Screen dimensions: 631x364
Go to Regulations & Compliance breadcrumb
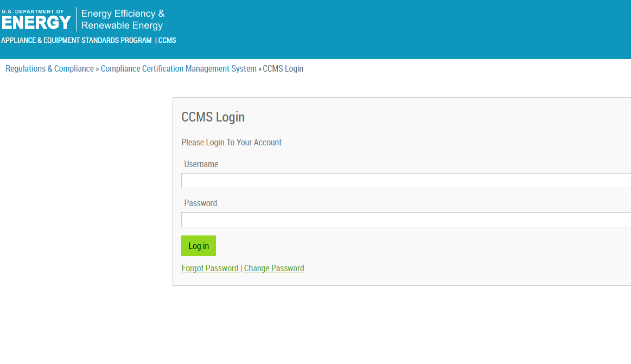49,69
